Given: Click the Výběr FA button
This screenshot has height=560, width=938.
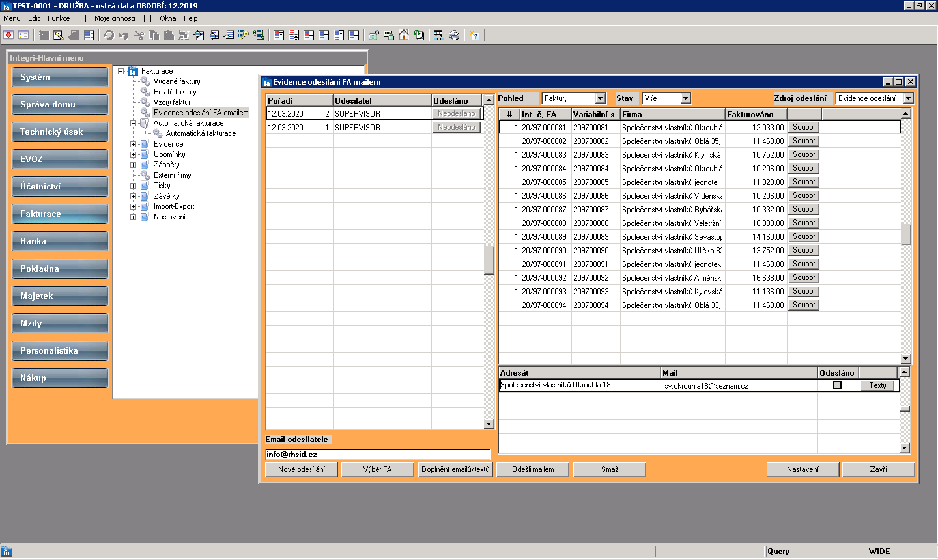Looking at the screenshot, I should pyautogui.click(x=378, y=469).
